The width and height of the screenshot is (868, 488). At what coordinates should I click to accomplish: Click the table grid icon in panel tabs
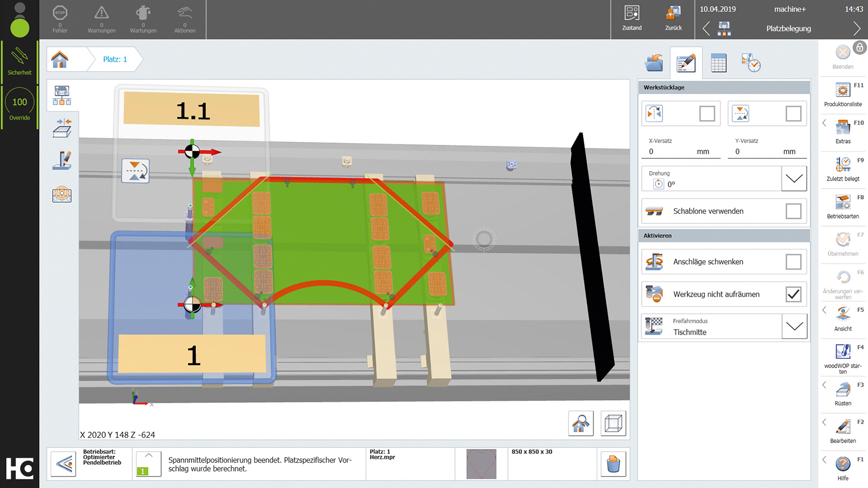[x=718, y=62]
